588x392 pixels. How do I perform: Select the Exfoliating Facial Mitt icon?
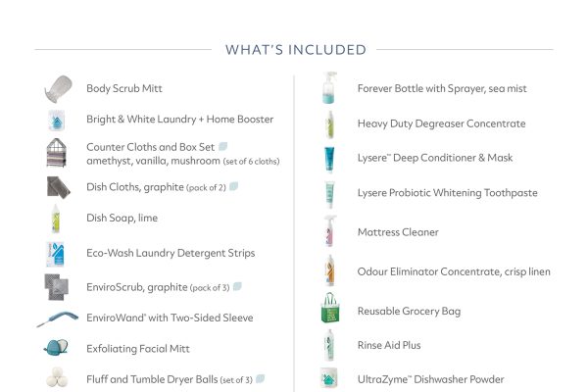[56, 348]
